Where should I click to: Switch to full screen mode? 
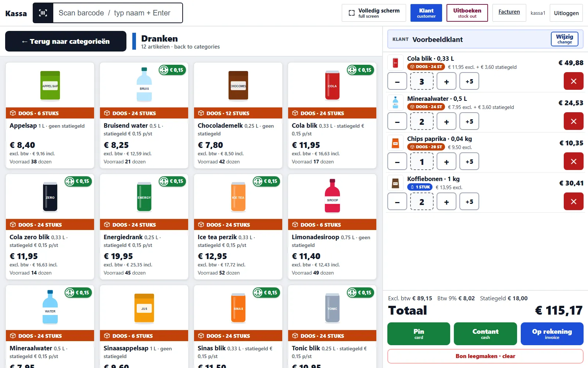click(374, 13)
